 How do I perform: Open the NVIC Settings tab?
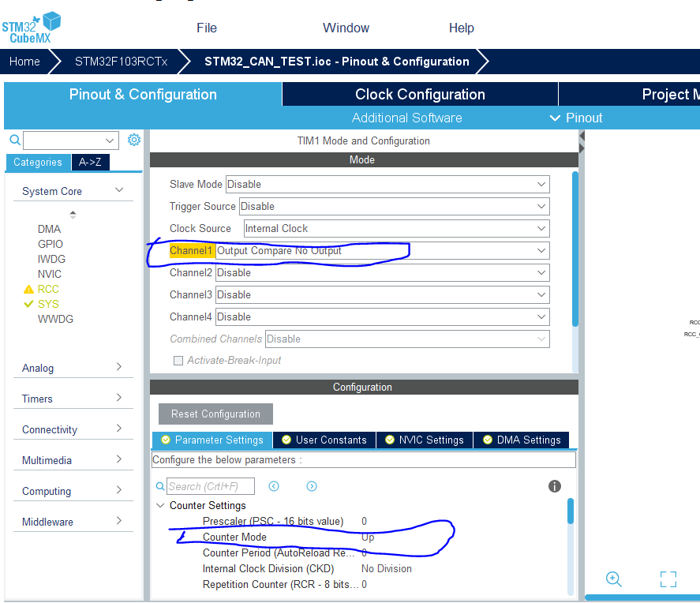(x=425, y=440)
